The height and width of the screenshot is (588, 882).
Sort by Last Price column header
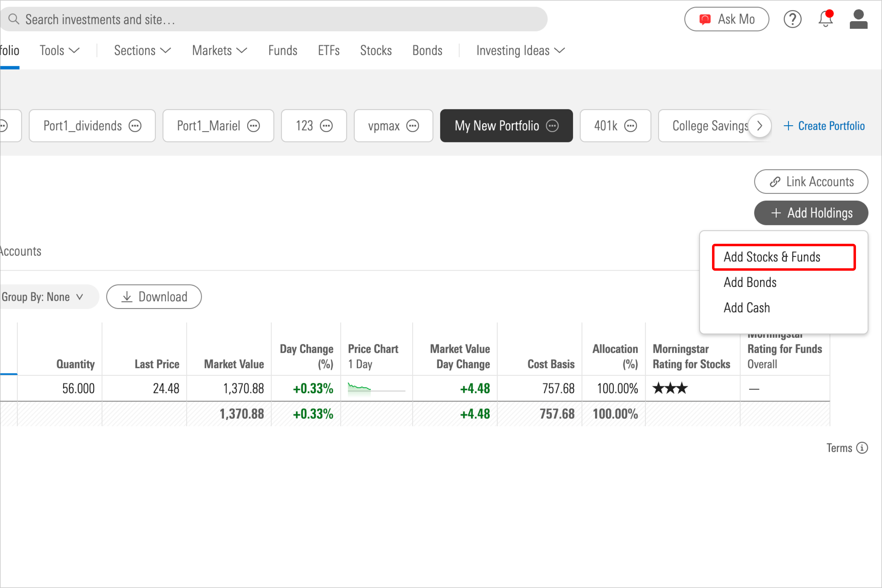click(157, 364)
